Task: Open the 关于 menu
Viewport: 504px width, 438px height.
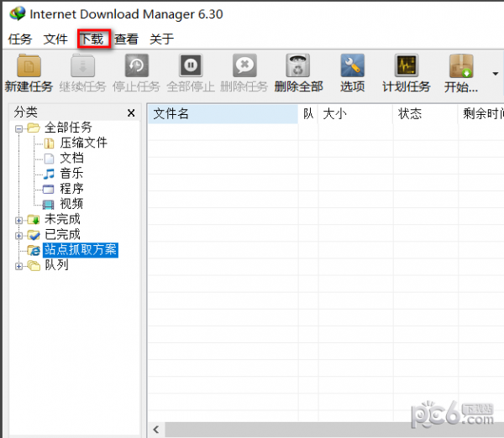Action: tap(161, 39)
